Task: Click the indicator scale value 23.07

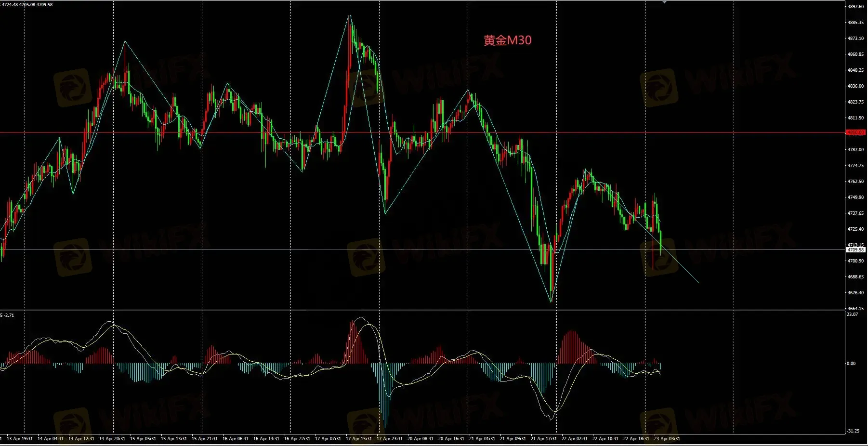Action: point(852,315)
